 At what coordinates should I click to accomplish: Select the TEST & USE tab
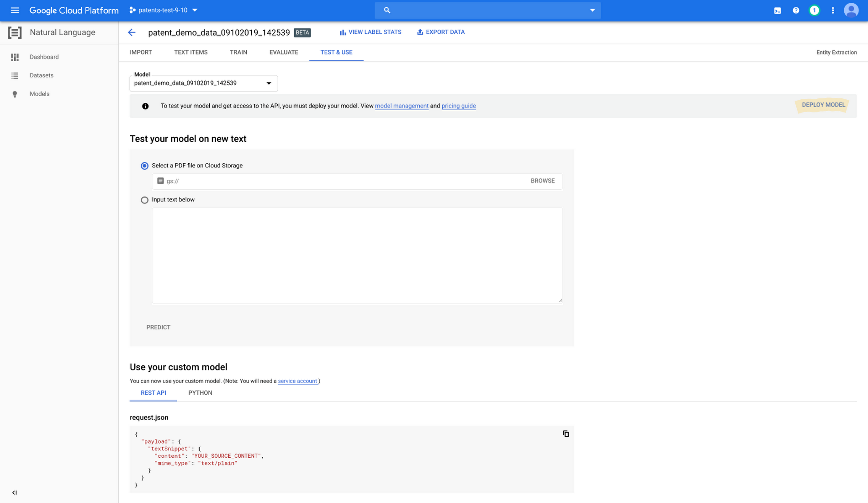click(x=336, y=52)
